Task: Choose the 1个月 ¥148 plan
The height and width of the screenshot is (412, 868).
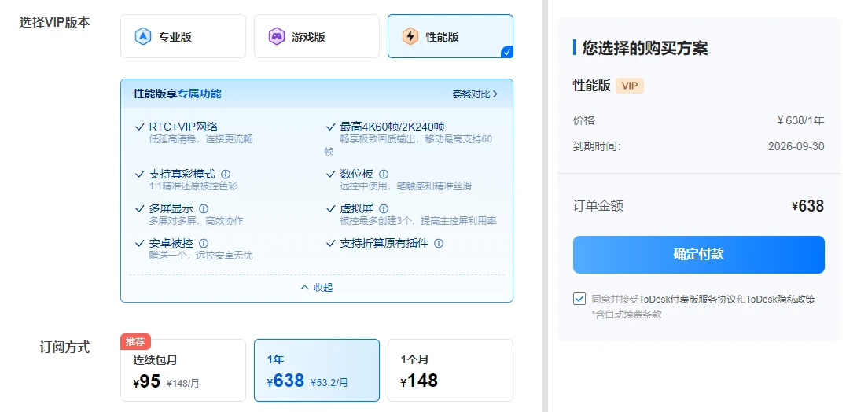Action: pos(450,370)
